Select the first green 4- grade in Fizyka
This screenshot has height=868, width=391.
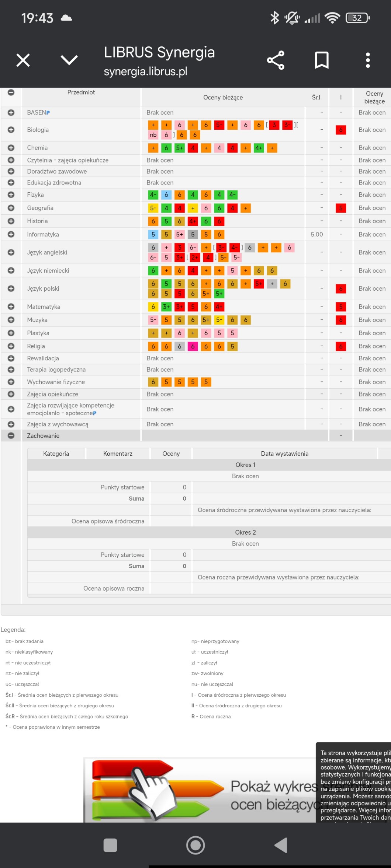click(153, 195)
